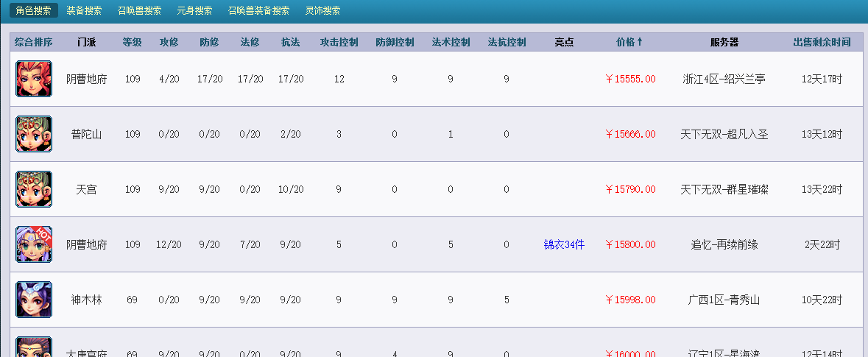Sort by 攻击控制 column
The image size is (868, 357).
(339, 43)
